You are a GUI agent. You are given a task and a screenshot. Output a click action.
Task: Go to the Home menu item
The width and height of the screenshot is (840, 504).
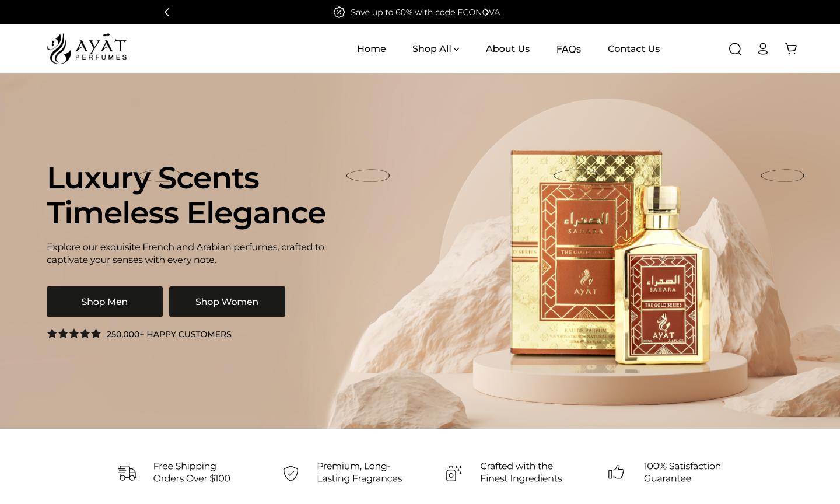point(372,49)
